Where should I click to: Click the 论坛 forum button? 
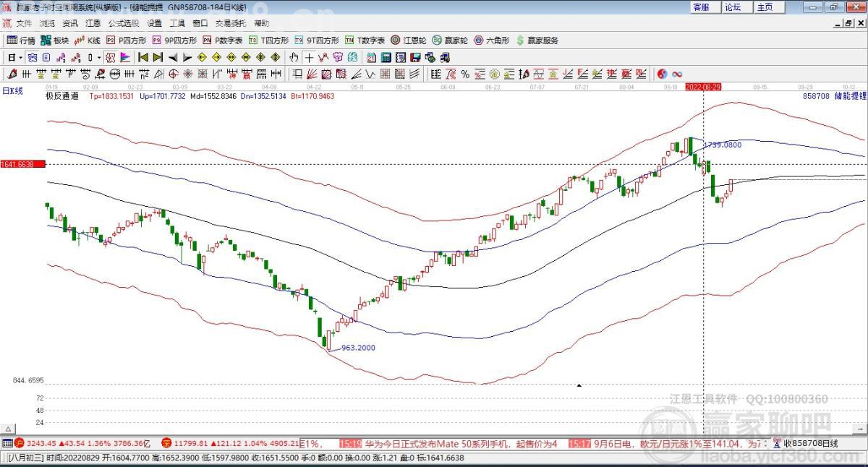[736, 7]
